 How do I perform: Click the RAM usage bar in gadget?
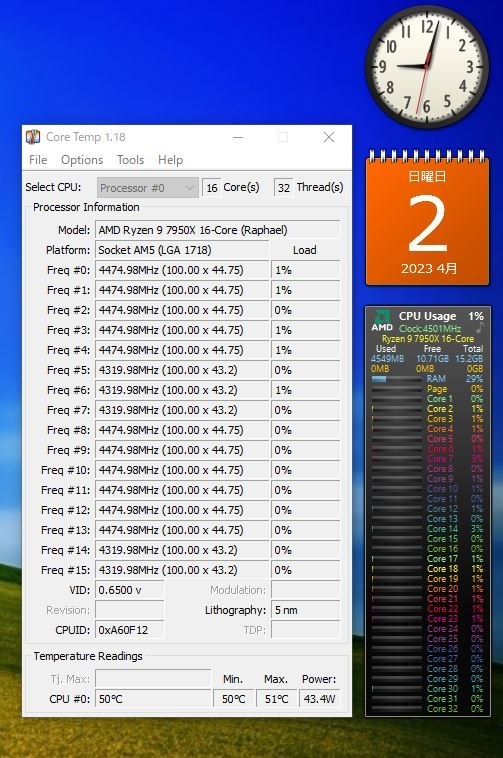click(396, 379)
